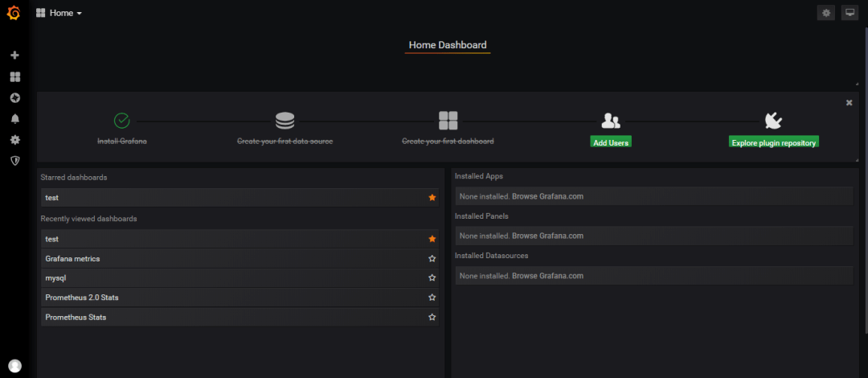The height and width of the screenshot is (378, 868).
Task: Open the Prometheus 2.0 Stats dashboard
Action: coord(240,298)
